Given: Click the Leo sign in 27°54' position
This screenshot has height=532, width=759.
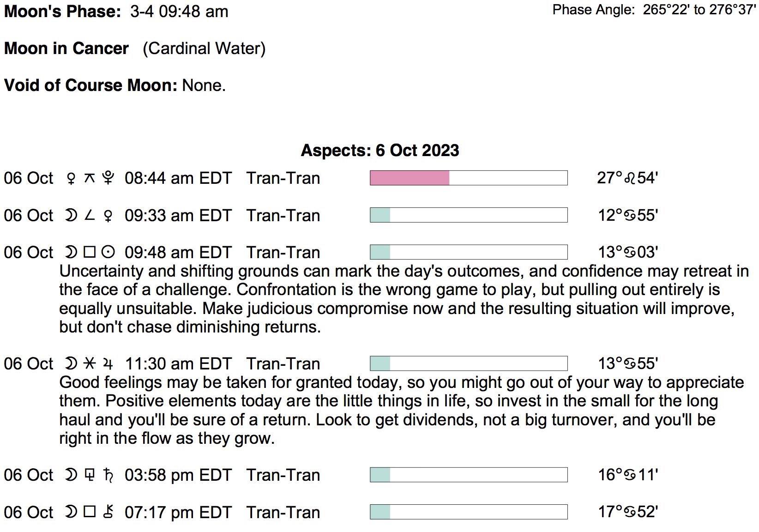Looking at the screenshot, I should pyautogui.click(x=630, y=179).
